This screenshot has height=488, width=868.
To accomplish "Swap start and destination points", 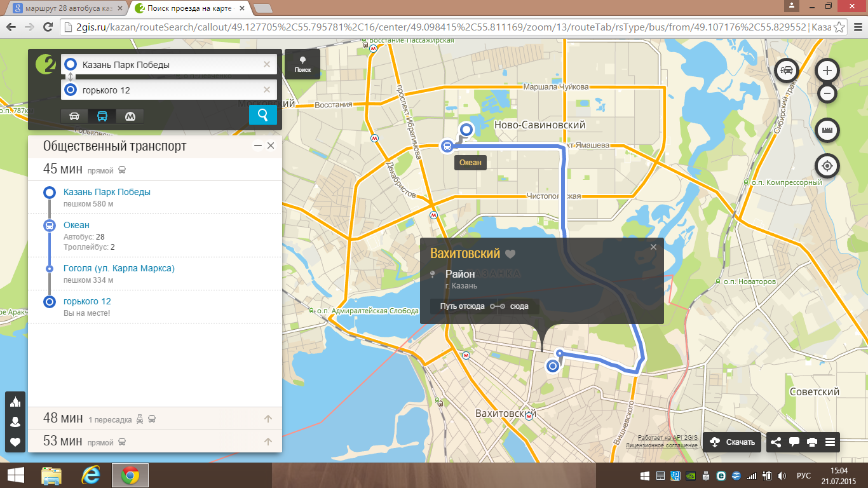I will pos(71,77).
